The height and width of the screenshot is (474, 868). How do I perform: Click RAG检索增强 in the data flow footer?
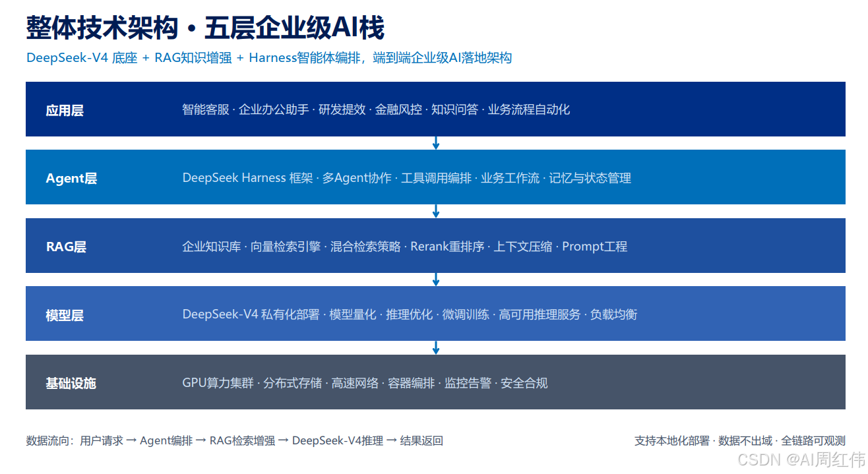tap(242, 441)
